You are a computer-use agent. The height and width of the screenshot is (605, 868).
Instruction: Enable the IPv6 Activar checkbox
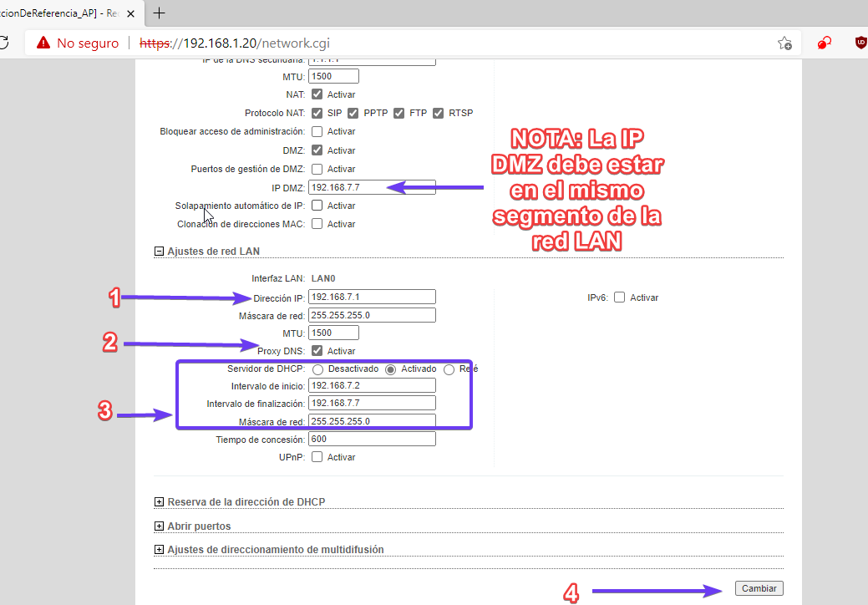[620, 297]
